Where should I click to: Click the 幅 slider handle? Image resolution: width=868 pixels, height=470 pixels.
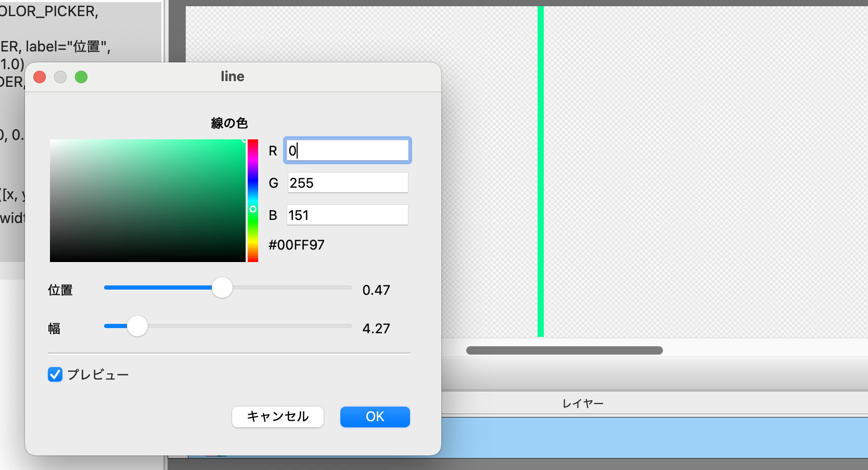137,327
